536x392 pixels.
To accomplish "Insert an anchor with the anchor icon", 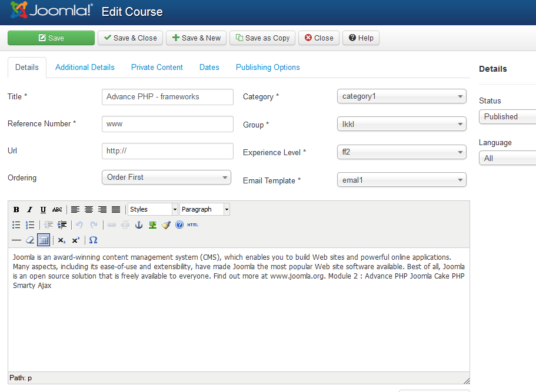I will [x=139, y=225].
